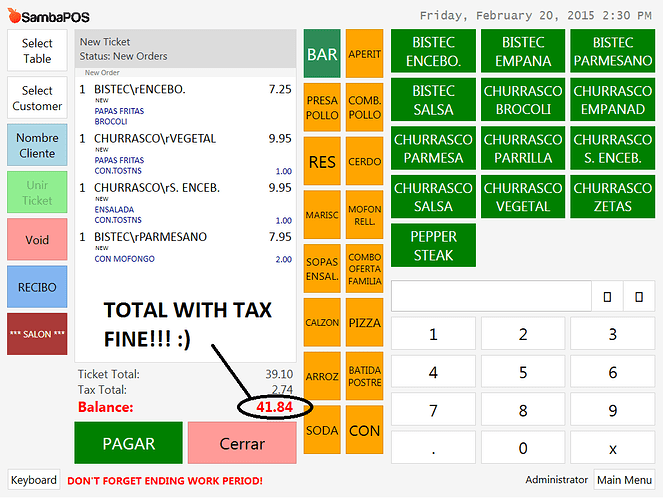Add CHURRASCO PARRILLA item to order
Image resolution: width=663 pixels, height=500 pixels.
point(524,149)
